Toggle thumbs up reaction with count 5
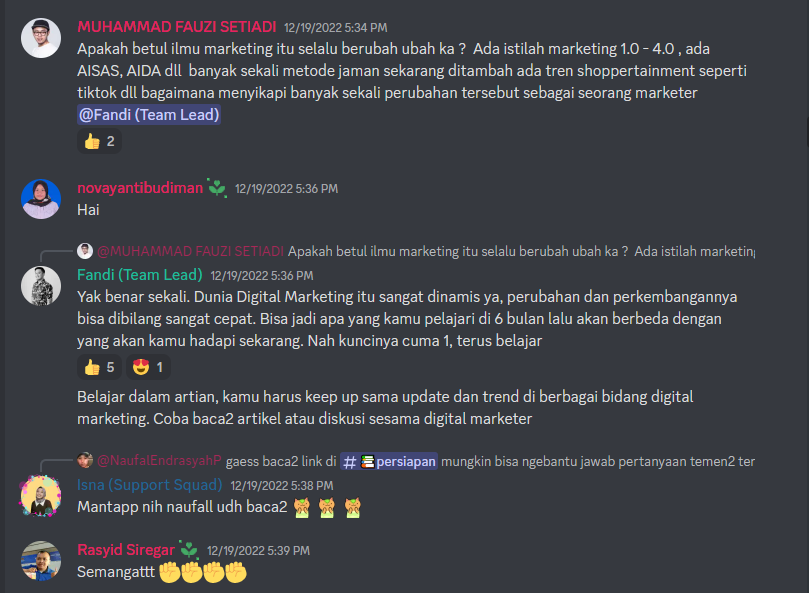Image resolution: width=809 pixels, height=593 pixels. [x=100, y=367]
